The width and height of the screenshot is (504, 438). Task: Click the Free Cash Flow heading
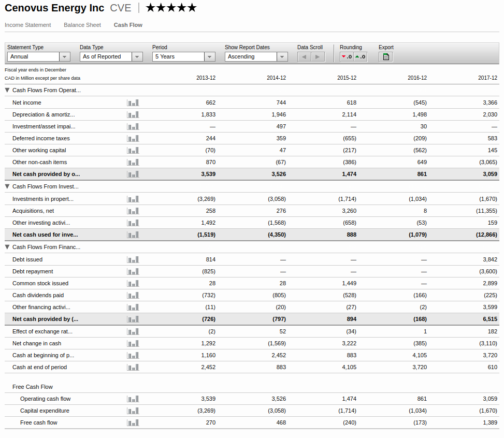[x=33, y=387]
